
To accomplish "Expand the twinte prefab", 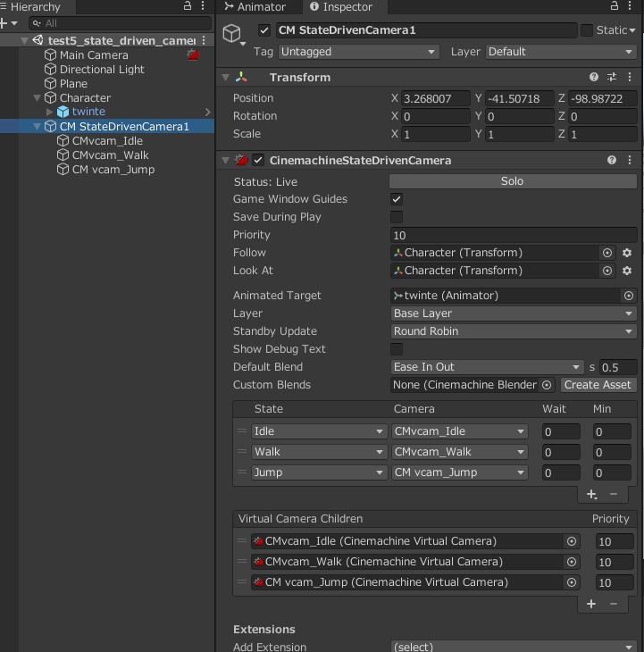I will click(49, 112).
